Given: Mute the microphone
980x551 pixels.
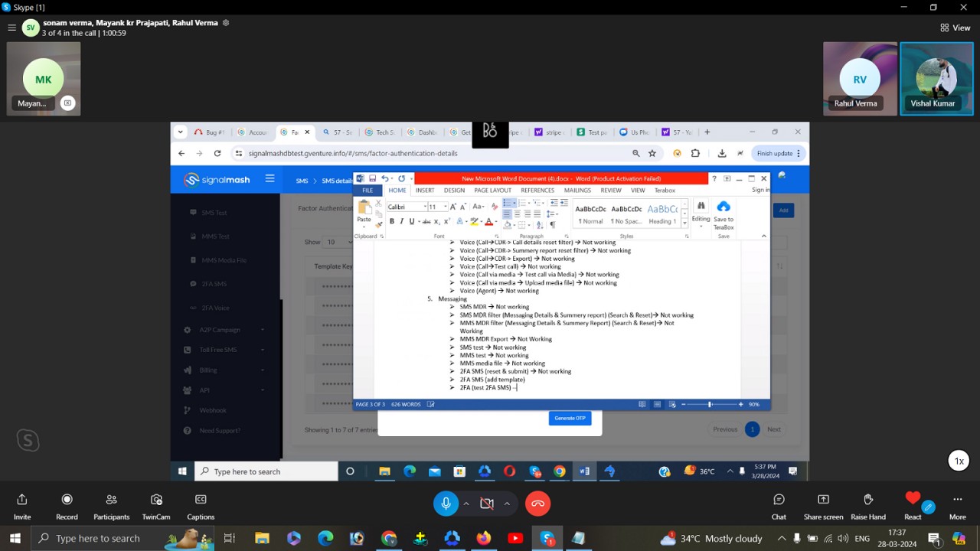Looking at the screenshot, I should [446, 503].
